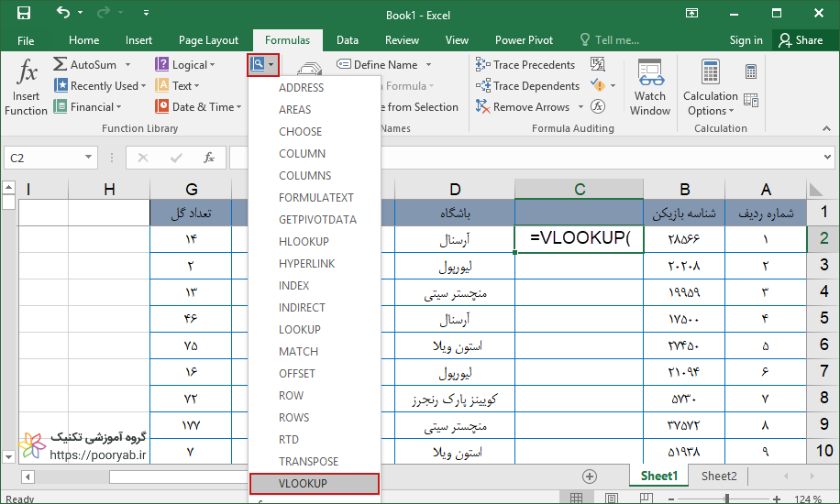The image size is (840, 504).
Task: Toggle Lookup & Reference functions button
Action: pos(263,65)
